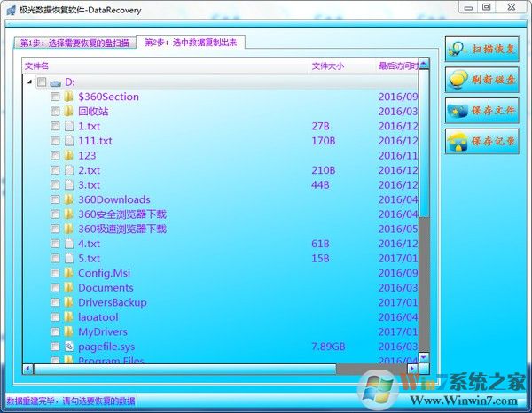Click the 1.txt file icon
This screenshot has width=532, height=413.
click(x=68, y=127)
